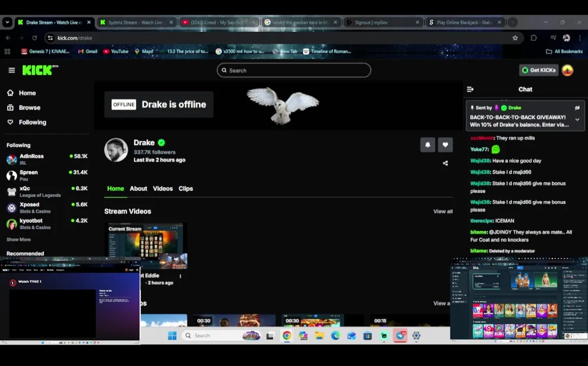Click the Get KICKs button
This screenshot has width=588, height=366.
[539, 70]
